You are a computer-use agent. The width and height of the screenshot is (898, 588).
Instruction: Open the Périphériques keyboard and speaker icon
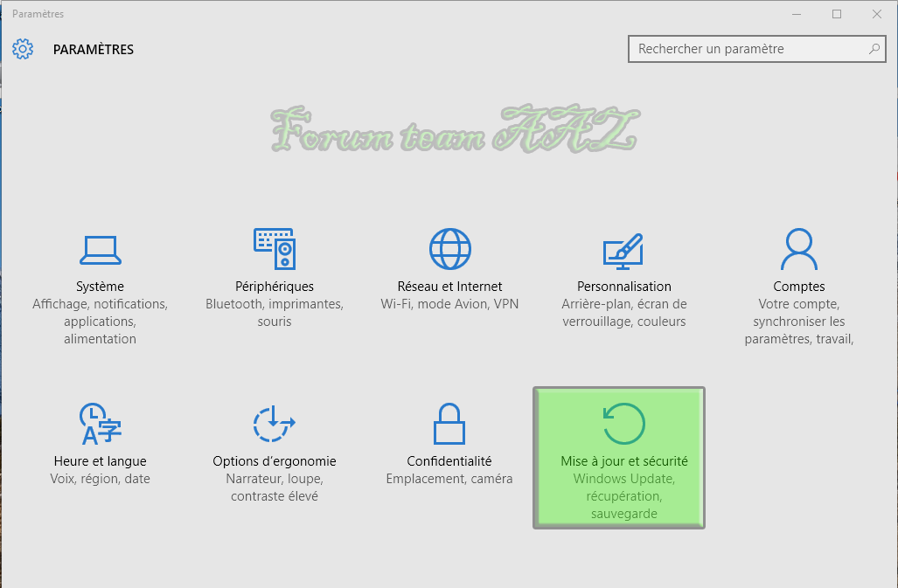point(275,249)
